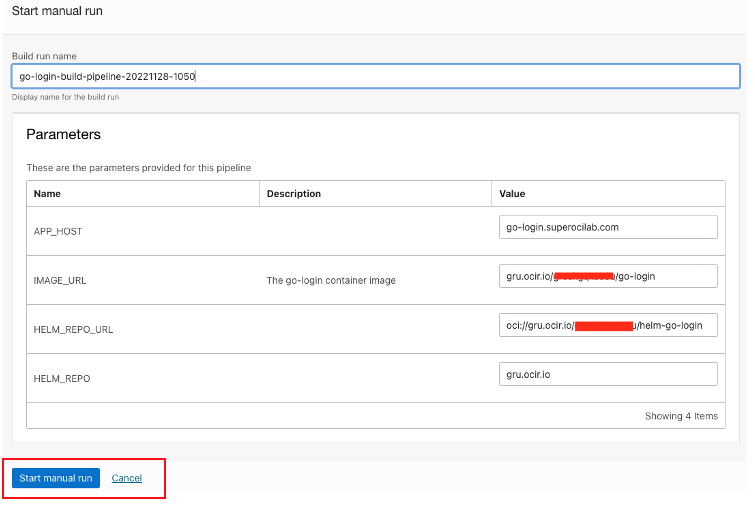Select the HELM_REPO parameter name
Image resolution: width=755 pixels, height=508 pixels.
[62, 379]
